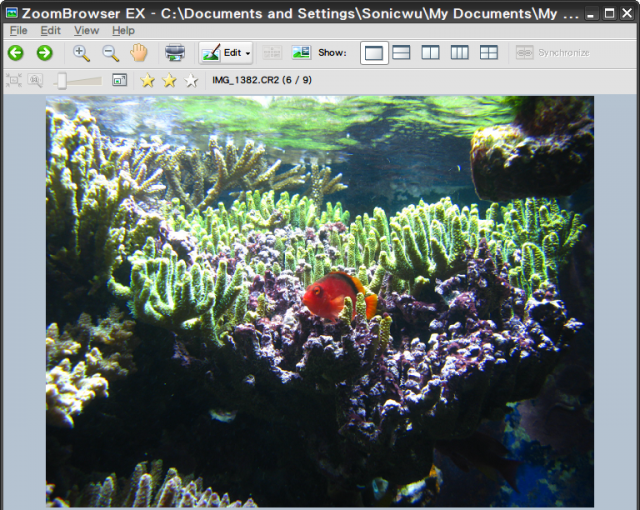
Task: Click the actual size magnifier icon
Action: [36, 80]
